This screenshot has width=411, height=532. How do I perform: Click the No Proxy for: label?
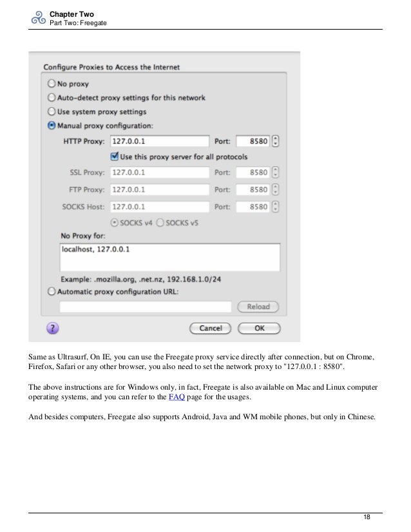click(83, 236)
